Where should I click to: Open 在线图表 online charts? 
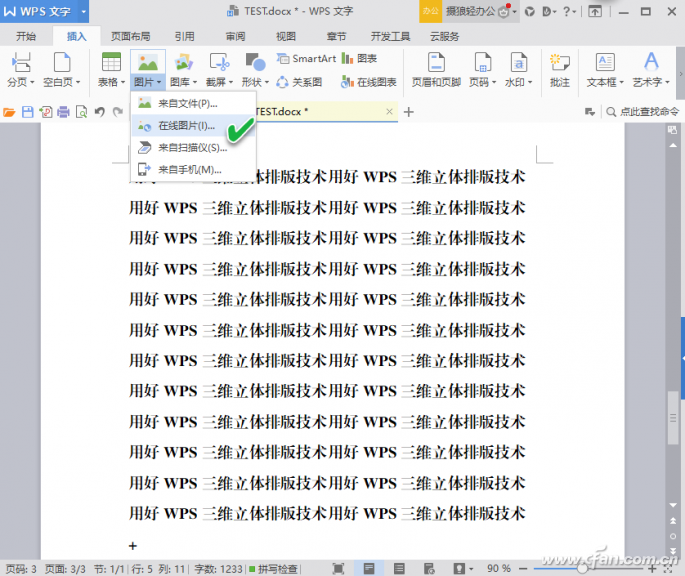point(369,82)
